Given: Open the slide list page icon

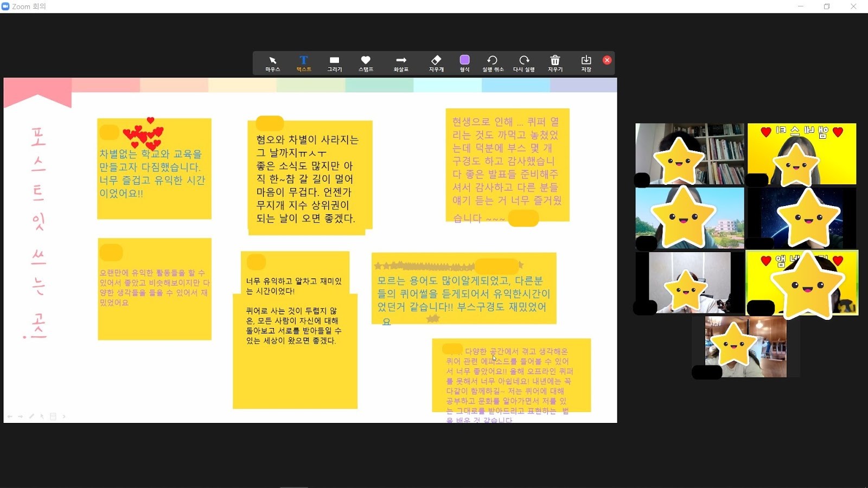Looking at the screenshot, I should pyautogui.click(x=53, y=416).
